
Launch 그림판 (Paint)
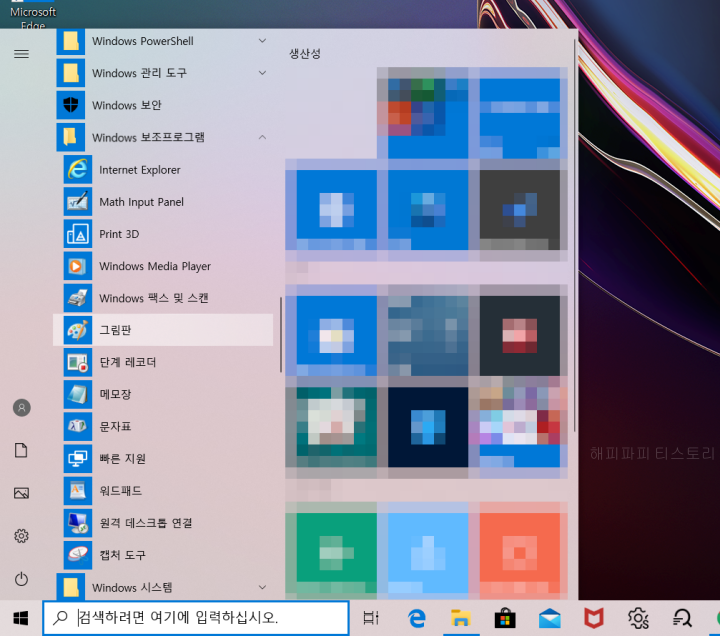pyautogui.click(x=163, y=330)
